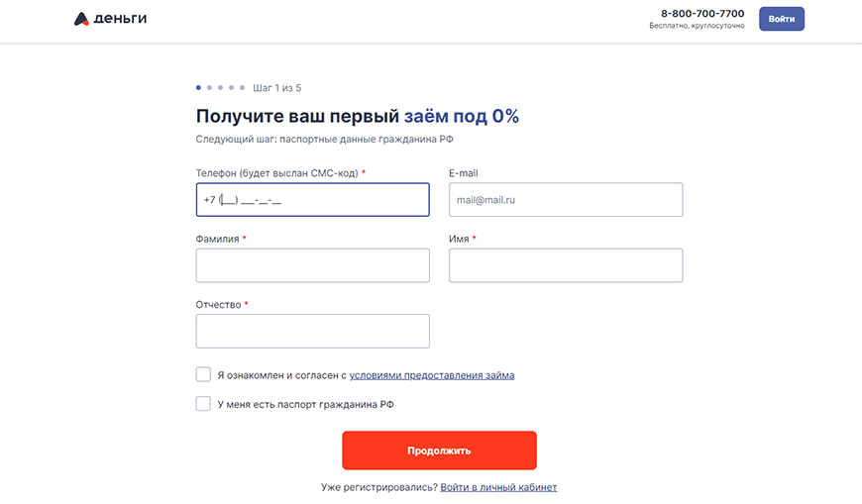Click the fifth step indicator dot
The height and width of the screenshot is (504, 862).
[242, 88]
